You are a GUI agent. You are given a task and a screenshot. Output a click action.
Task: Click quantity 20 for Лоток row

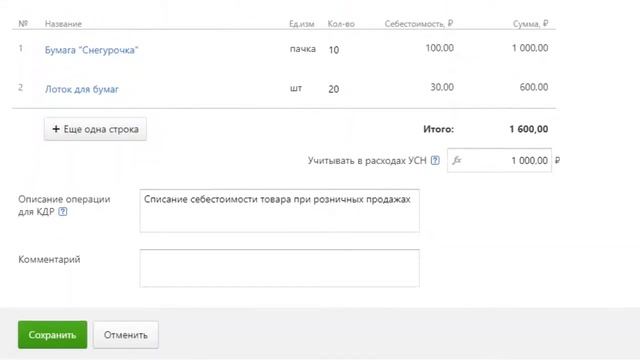(334, 89)
